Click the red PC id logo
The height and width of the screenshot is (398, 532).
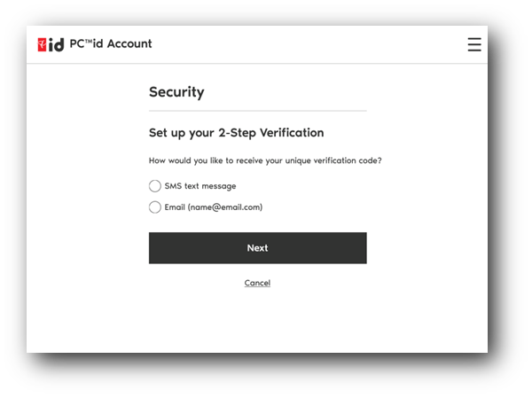click(x=51, y=44)
